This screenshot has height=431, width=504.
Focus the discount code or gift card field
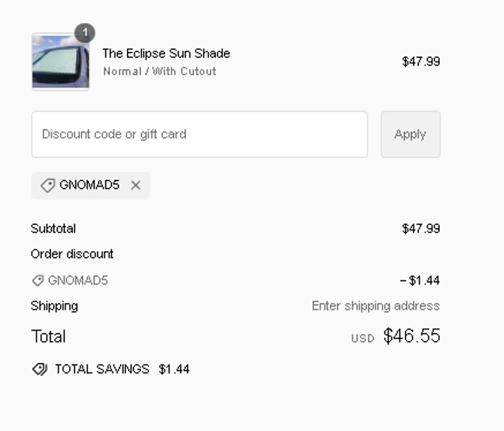tap(199, 134)
